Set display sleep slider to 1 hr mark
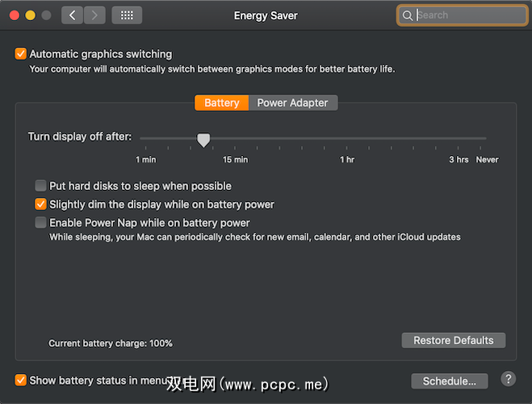This screenshot has width=532, height=404. coord(347,139)
